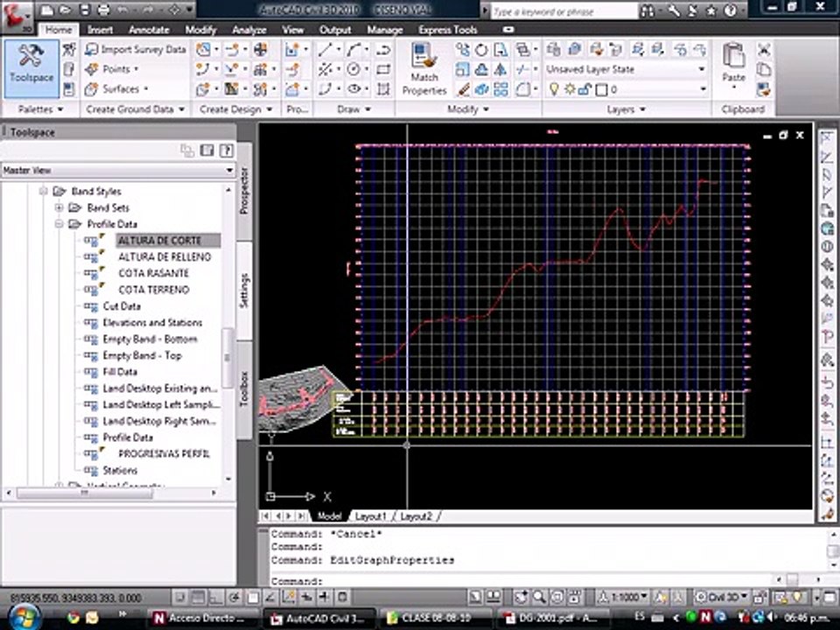840x630 pixels.
Task: Toggle layer on/off light bulb
Action: click(x=555, y=89)
